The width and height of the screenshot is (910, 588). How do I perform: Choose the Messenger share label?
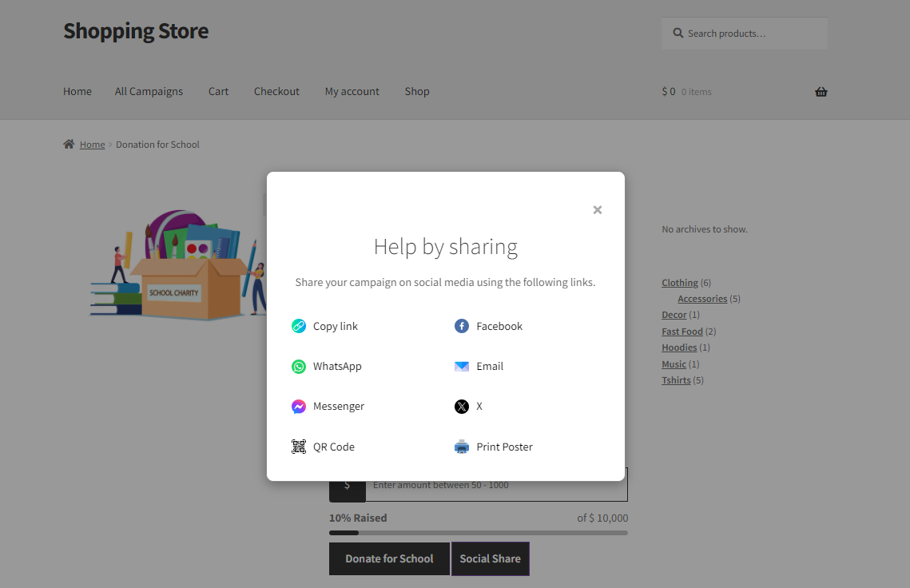(x=338, y=407)
